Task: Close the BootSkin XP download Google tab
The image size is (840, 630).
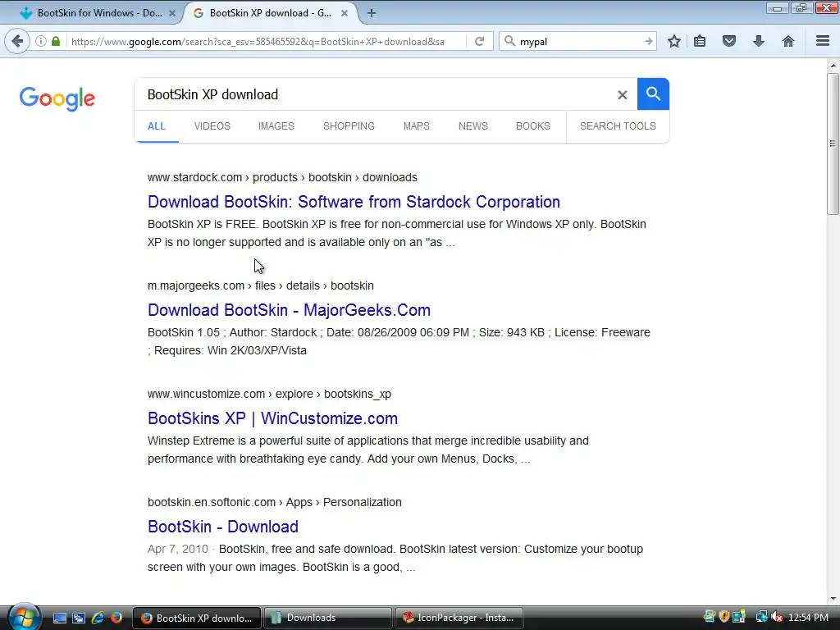Action: click(x=345, y=13)
